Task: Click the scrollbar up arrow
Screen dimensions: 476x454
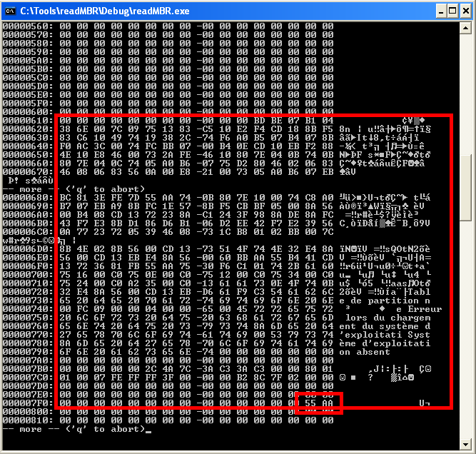Action: coord(465,27)
